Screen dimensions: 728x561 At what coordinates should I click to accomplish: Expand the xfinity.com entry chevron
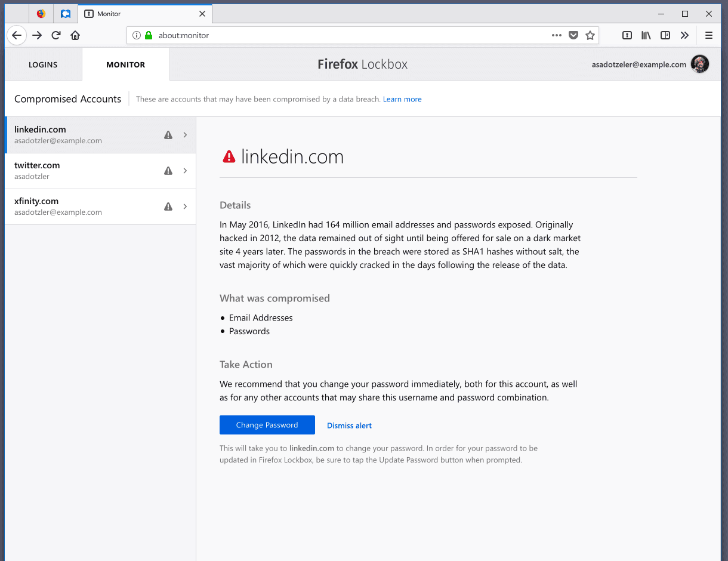(185, 206)
